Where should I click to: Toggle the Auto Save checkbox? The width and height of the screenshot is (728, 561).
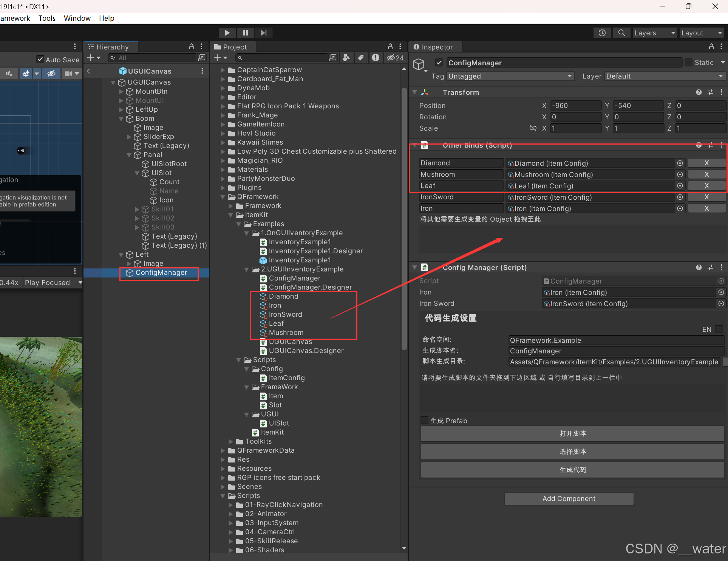pos(40,59)
